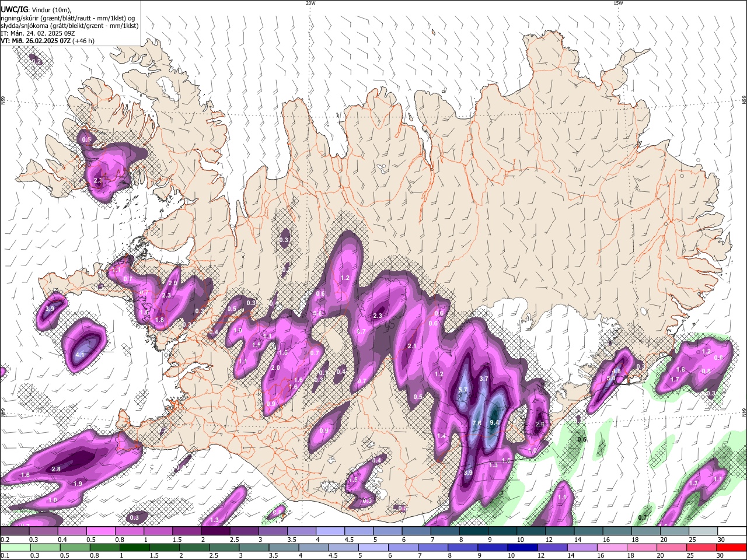Pick the green scale swatch between 3 and 3.5
The width and height of the screenshot is (747, 560).
[254, 547]
